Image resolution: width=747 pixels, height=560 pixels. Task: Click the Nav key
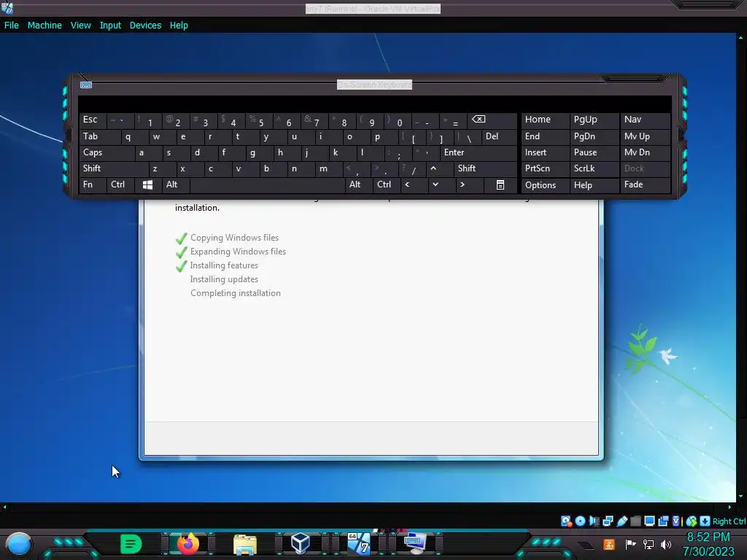645,120
